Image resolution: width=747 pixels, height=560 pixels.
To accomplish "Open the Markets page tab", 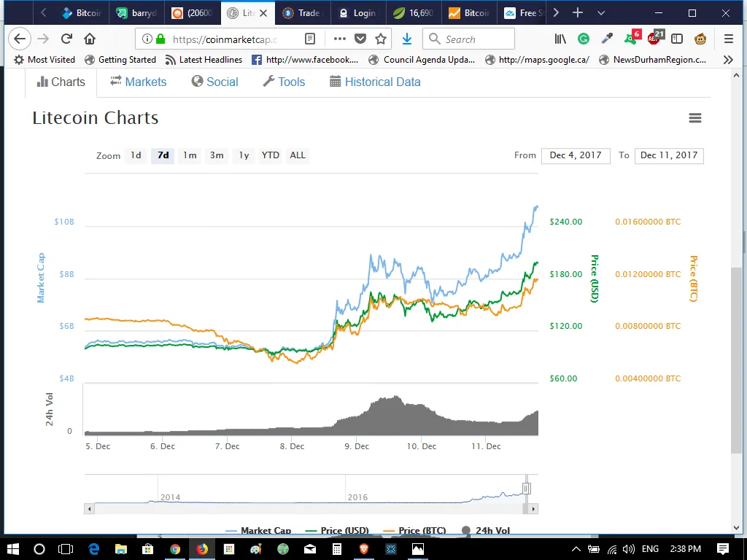I will pyautogui.click(x=139, y=82).
